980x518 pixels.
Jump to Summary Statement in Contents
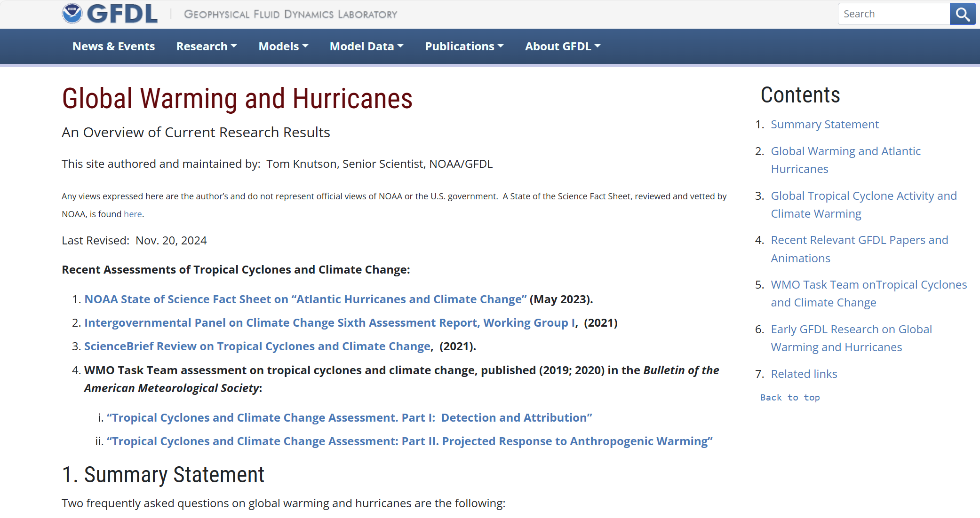pyautogui.click(x=824, y=125)
